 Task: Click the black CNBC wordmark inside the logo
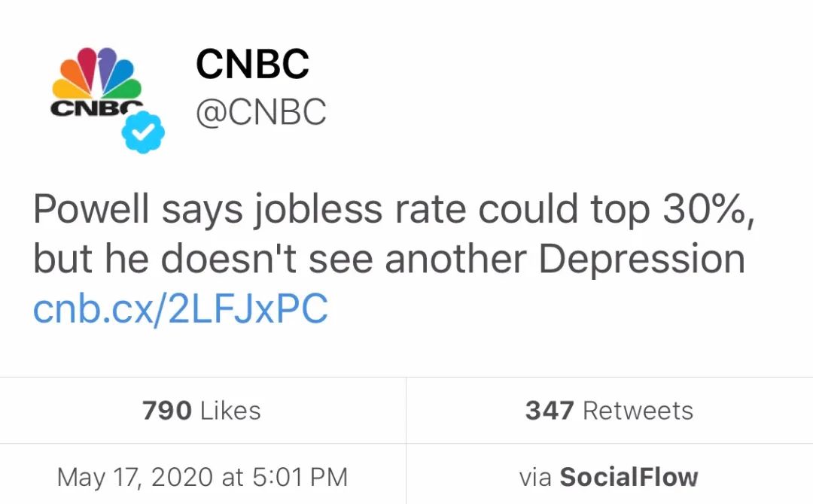tap(96, 108)
